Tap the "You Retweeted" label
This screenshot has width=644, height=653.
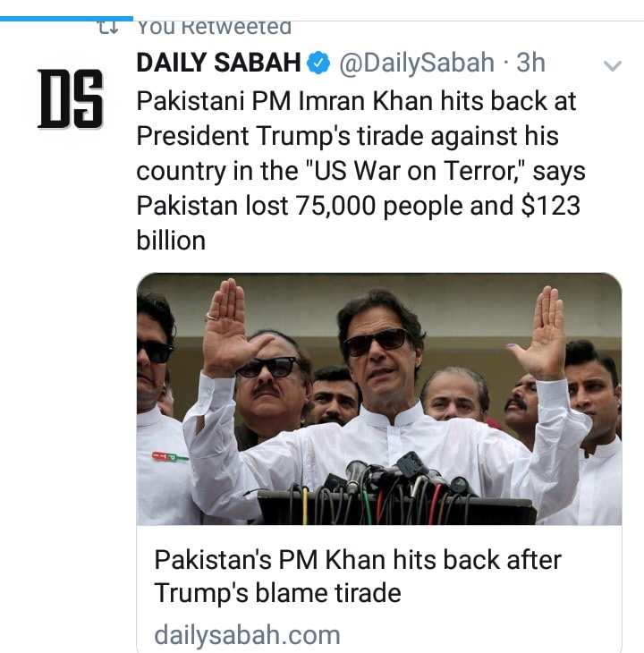[x=215, y=28]
